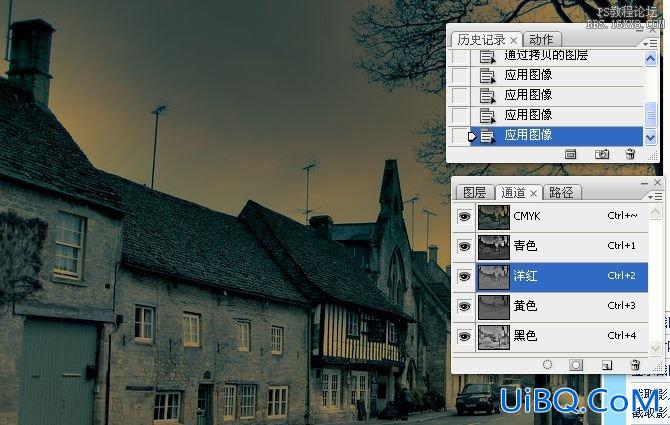
Task: Click the Ctrl+1 shortcut text
Action: click(x=622, y=246)
